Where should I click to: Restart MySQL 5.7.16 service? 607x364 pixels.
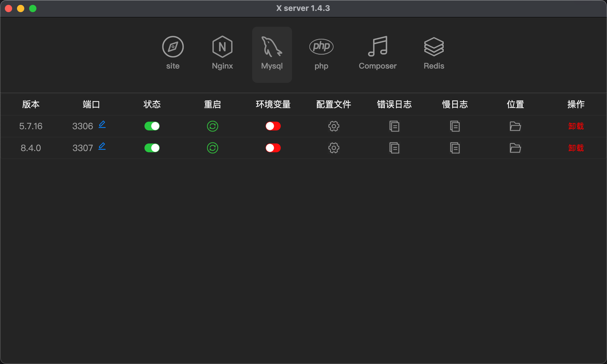212,126
